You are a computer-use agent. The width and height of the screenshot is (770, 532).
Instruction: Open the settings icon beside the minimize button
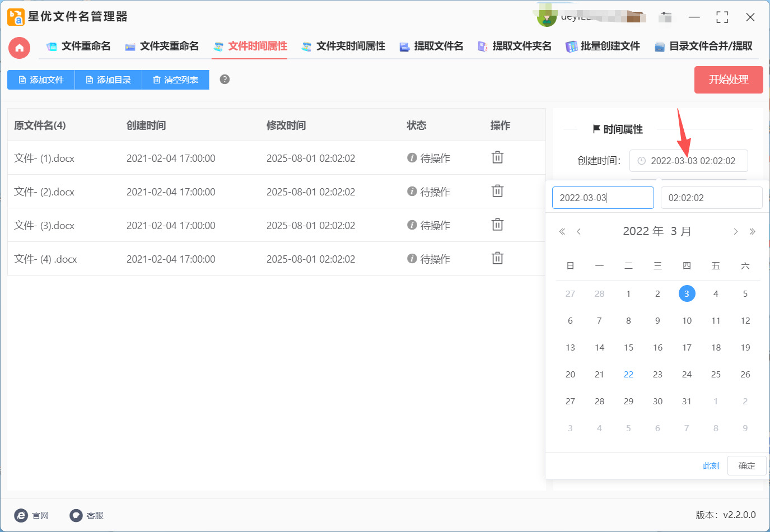pos(665,17)
